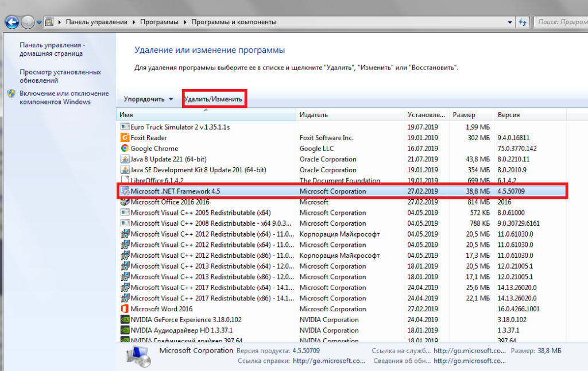
Task: Click the Java 8 Update 221 icon
Action: click(x=125, y=159)
